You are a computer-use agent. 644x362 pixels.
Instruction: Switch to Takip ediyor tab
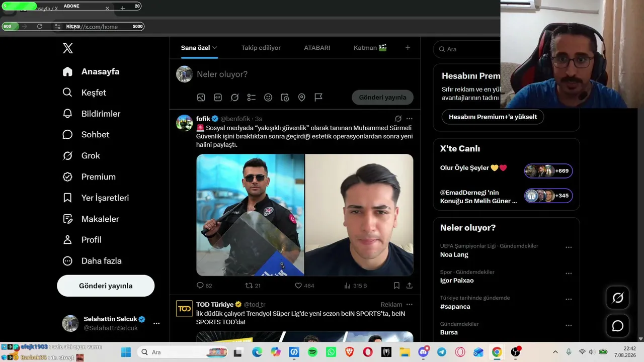tap(261, 48)
